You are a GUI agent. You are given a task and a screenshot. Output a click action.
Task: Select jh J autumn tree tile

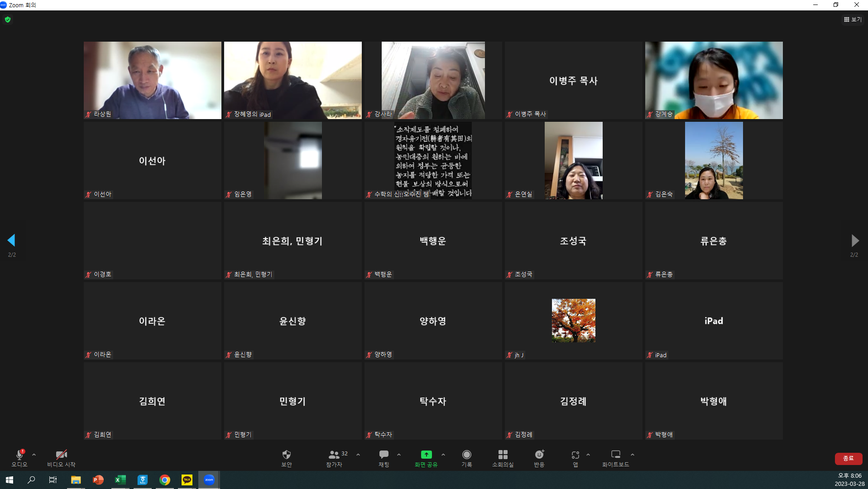click(x=574, y=321)
